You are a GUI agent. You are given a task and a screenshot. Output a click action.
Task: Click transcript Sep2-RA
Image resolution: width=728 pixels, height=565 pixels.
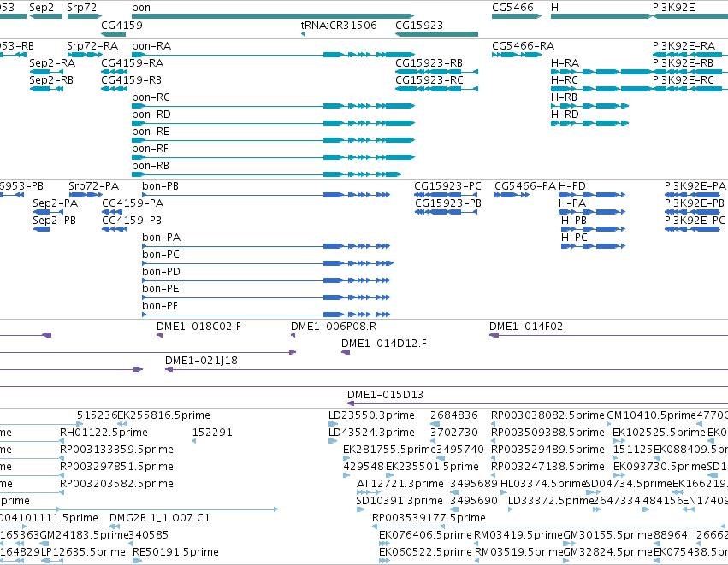coord(46,72)
